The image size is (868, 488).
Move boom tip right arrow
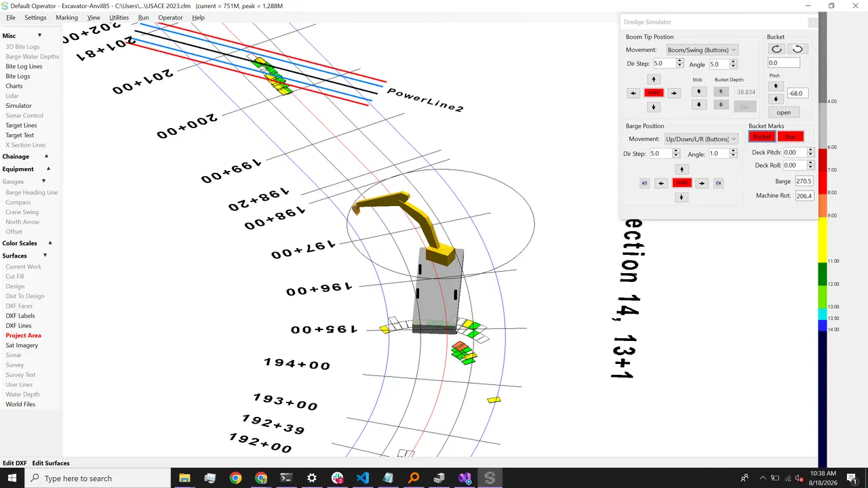point(673,93)
